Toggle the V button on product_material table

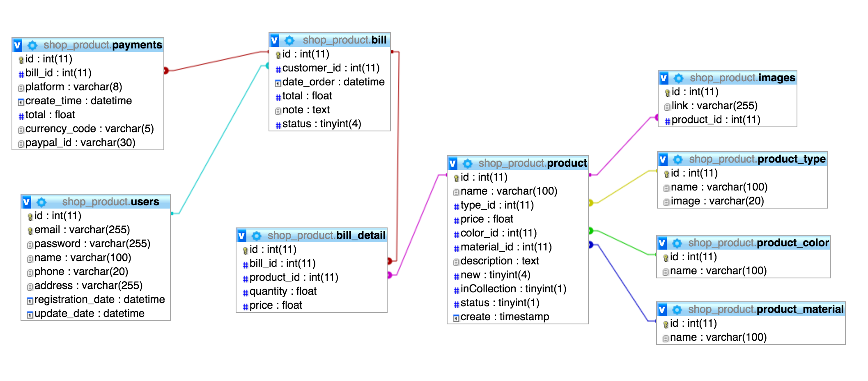(662, 310)
